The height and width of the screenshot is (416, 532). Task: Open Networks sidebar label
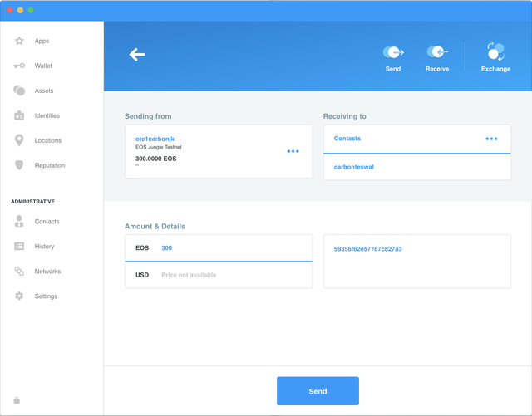(x=47, y=272)
